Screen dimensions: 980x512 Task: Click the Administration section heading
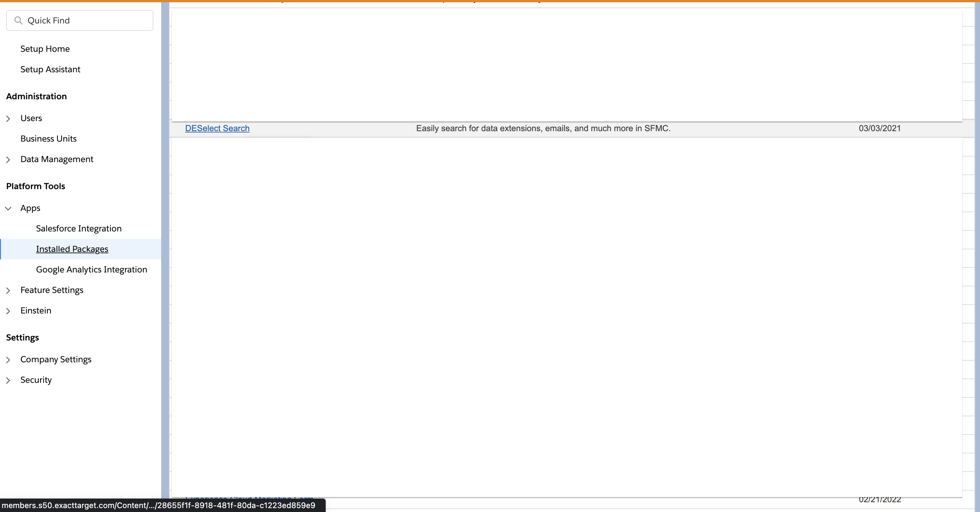coord(36,96)
